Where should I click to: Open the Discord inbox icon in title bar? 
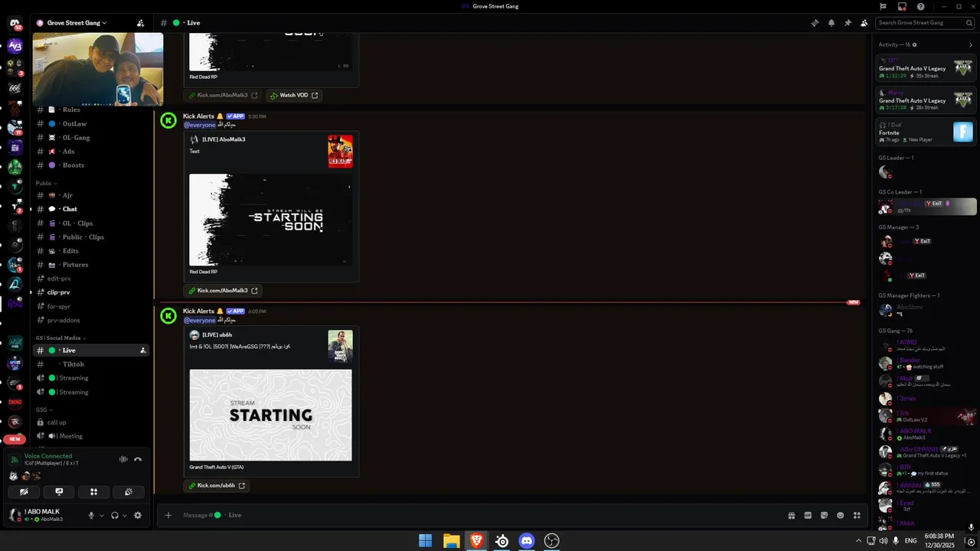pyautogui.click(x=902, y=6)
